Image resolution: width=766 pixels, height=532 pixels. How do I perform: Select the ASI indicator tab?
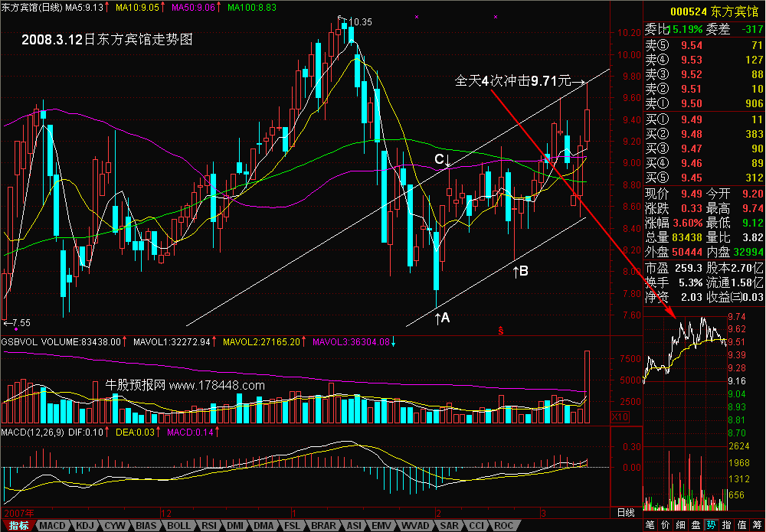(x=354, y=526)
